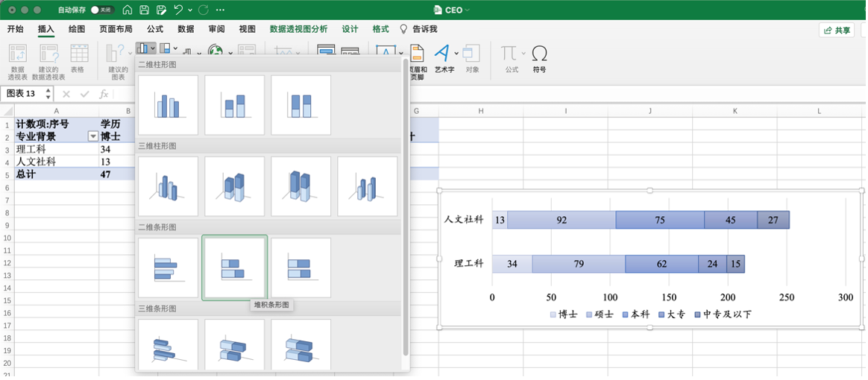Choose the 2D clustered bar chart icon
This screenshot has height=380, width=868.
169,267
